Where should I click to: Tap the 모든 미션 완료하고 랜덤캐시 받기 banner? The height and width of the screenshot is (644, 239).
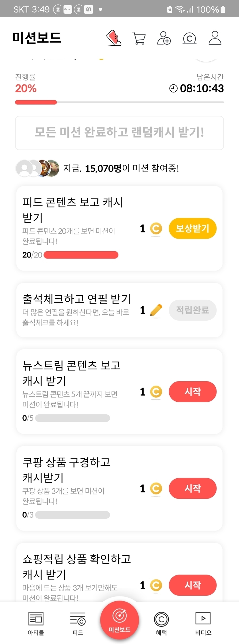pyautogui.click(x=119, y=133)
